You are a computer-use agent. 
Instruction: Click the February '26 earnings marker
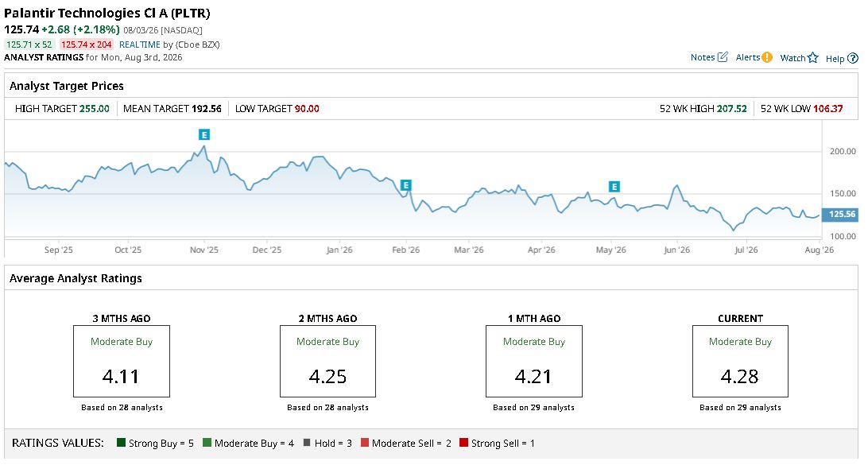(405, 185)
